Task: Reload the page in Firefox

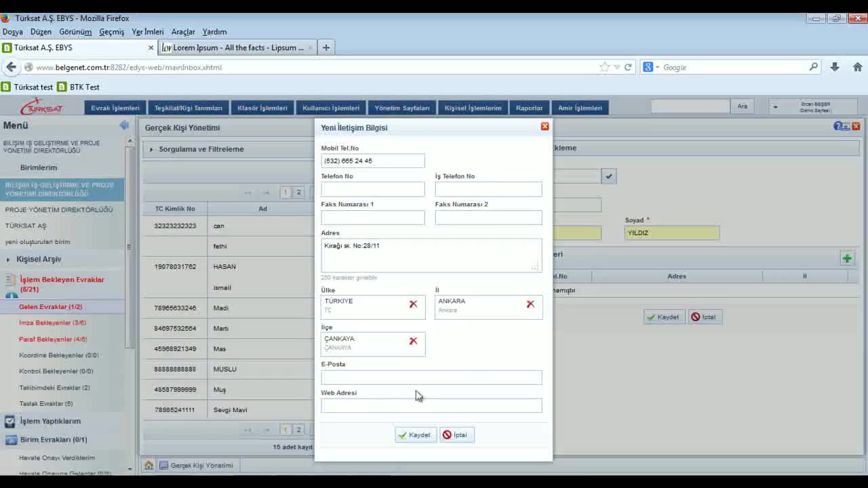Action: (x=628, y=67)
